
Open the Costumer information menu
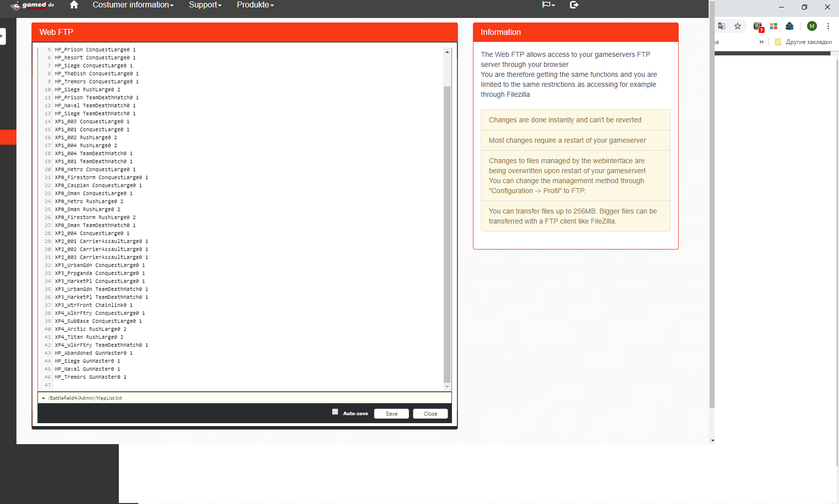click(x=133, y=5)
